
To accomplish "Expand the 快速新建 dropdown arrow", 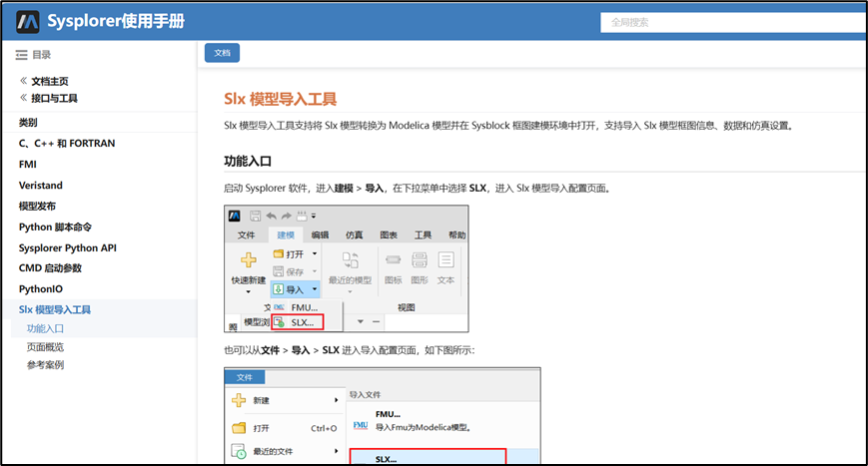I will [x=249, y=291].
